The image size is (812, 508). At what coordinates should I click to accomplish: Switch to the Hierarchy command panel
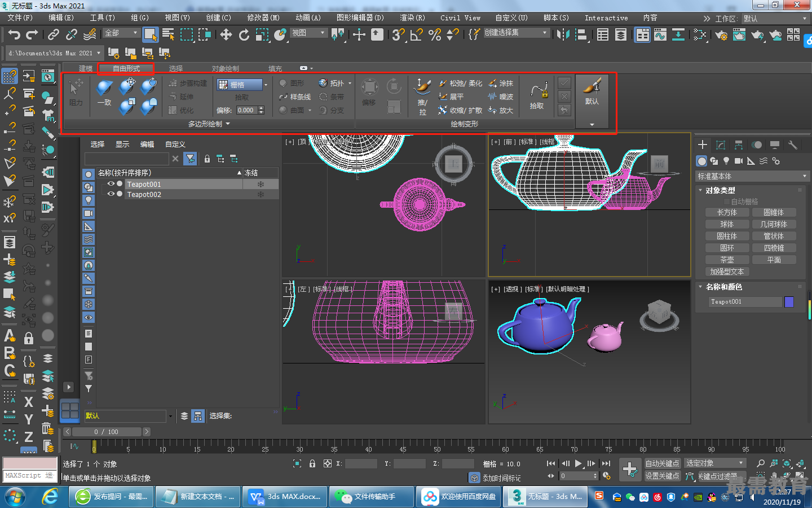[x=739, y=145]
